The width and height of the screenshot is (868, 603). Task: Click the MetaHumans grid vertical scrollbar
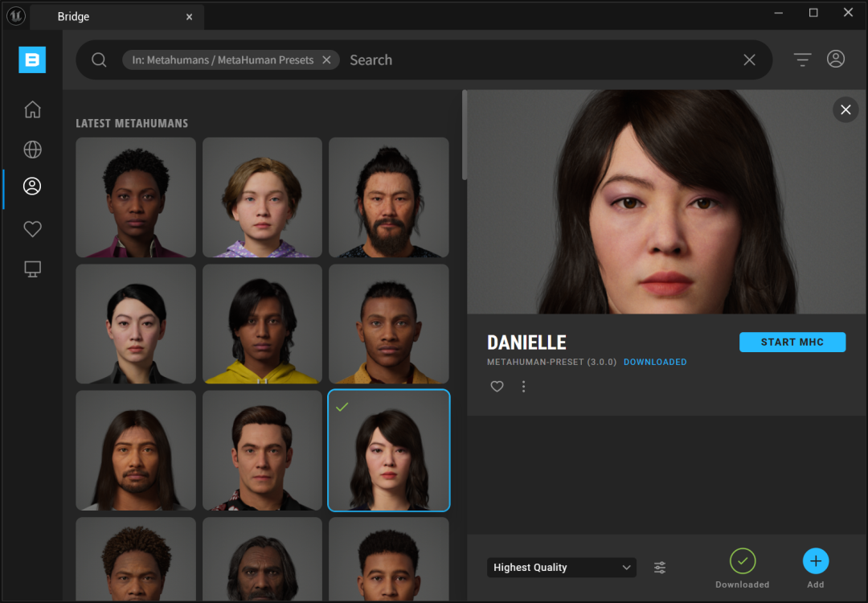tap(465, 135)
